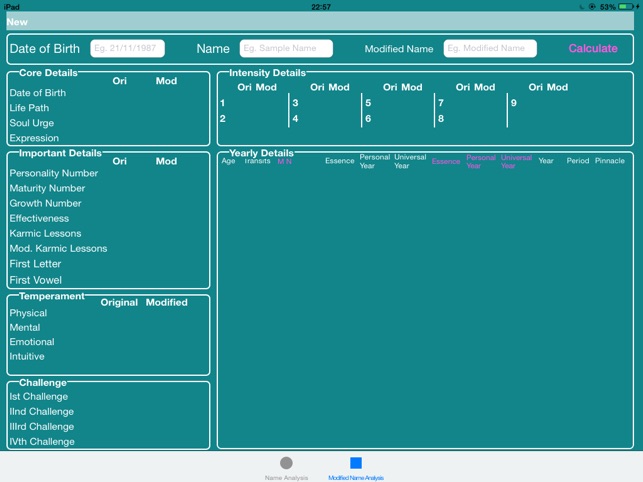Click the Pinnacle column header
Screen dimensions: 643x482
tap(609, 161)
